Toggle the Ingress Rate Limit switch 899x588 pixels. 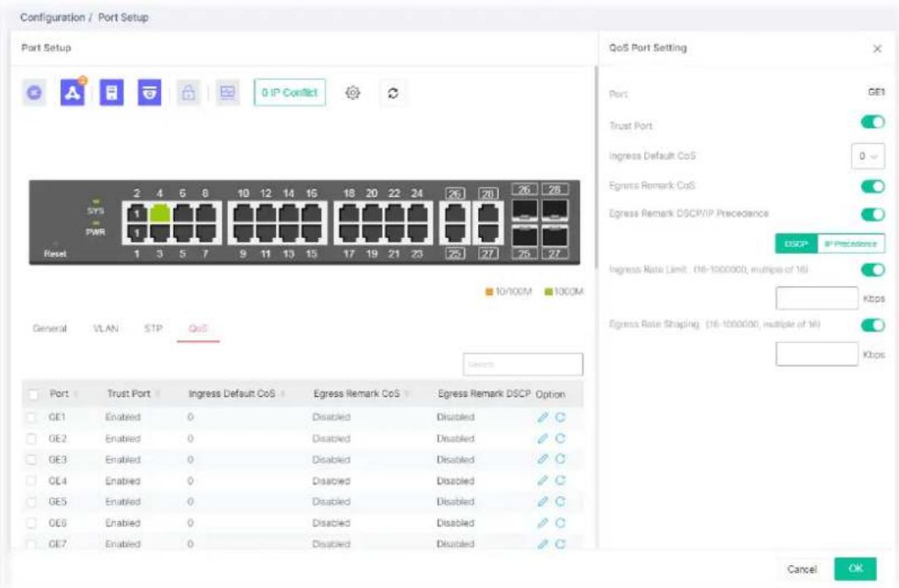point(873,269)
